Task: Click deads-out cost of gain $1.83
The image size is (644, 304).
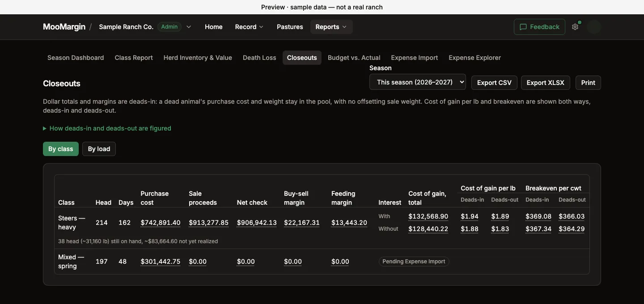Action: point(500,229)
